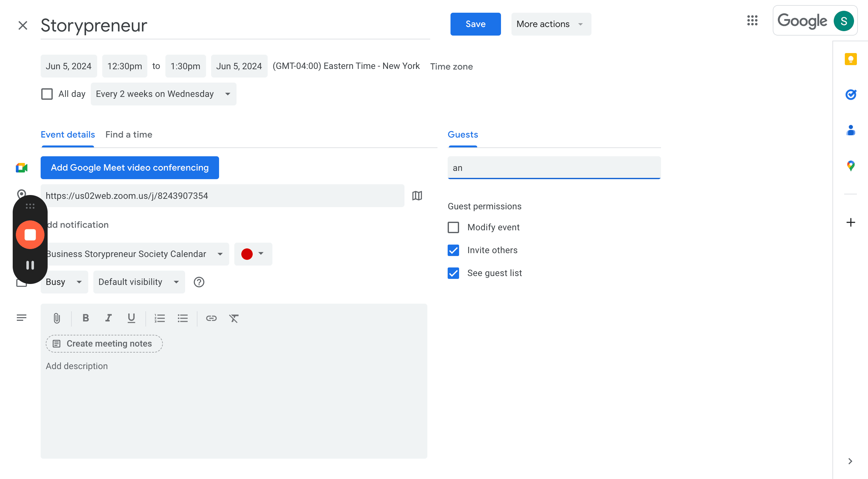Edit the Storypreneur event title
The width and height of the screenshot is (868, 479).
pyautogui.click(x=235, y=25)
